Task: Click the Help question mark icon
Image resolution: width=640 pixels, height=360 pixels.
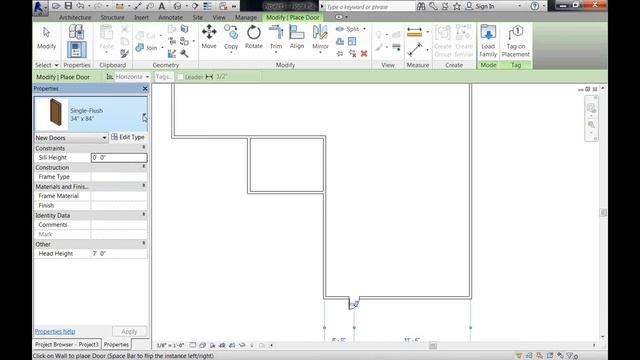Action: [x=535, y=6]
